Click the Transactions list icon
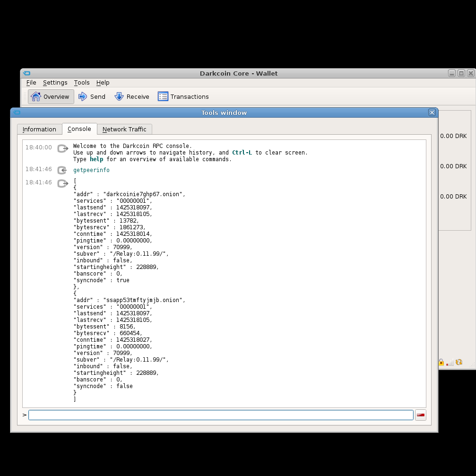Screen dimensions: 476x476 pos(163,96)
